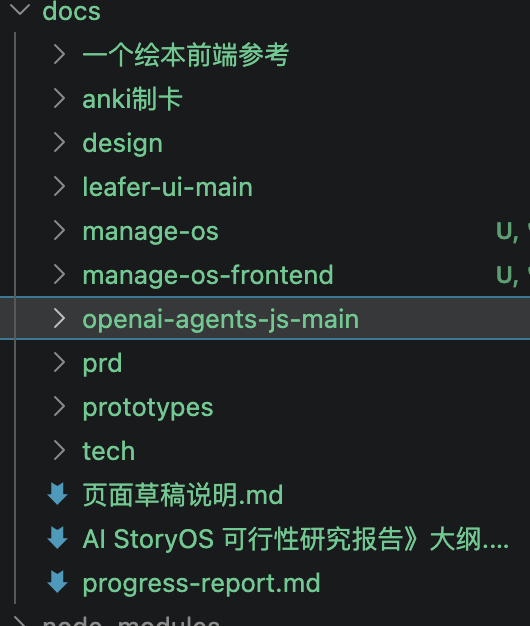This screenshot has height=626, width=530.
Task: Open the 页面草稿说明.md file
Action: tap(183, 495)
